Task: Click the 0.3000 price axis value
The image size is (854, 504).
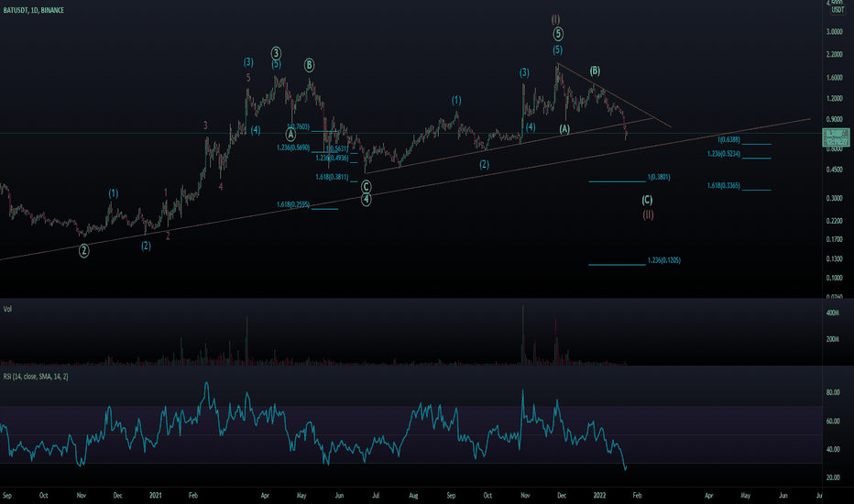Action: [835, 198]
